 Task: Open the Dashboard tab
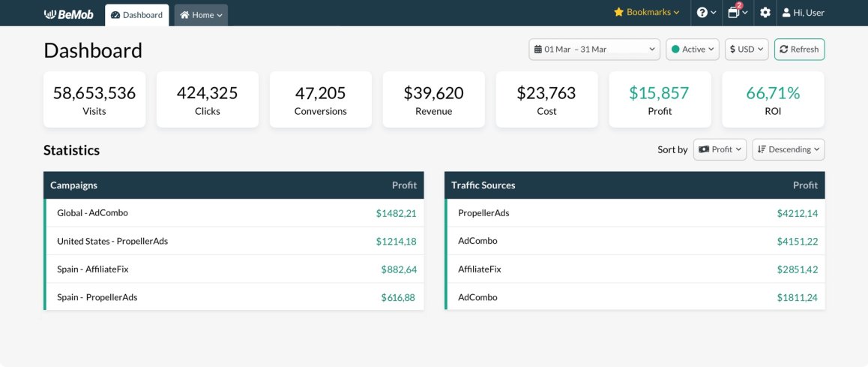136,15
